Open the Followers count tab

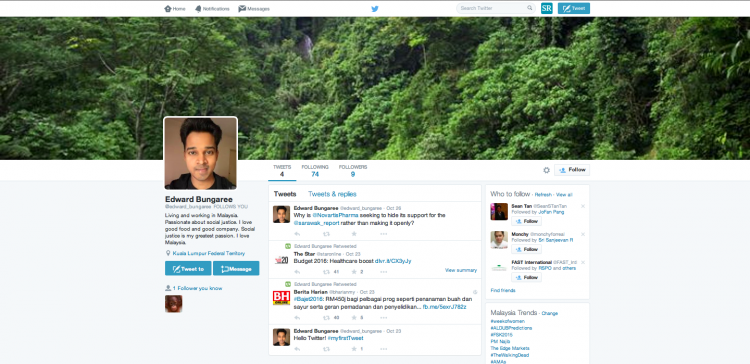(353, 171)
